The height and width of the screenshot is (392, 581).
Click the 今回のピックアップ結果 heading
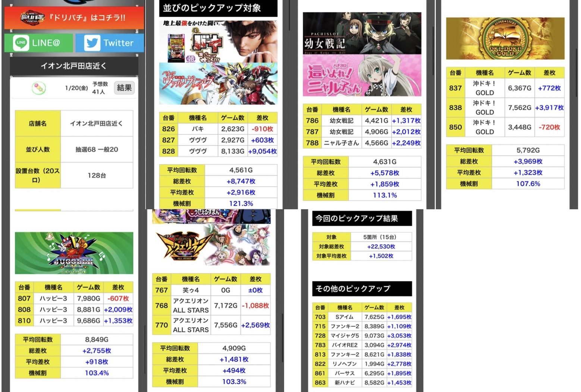coord(362,218)
